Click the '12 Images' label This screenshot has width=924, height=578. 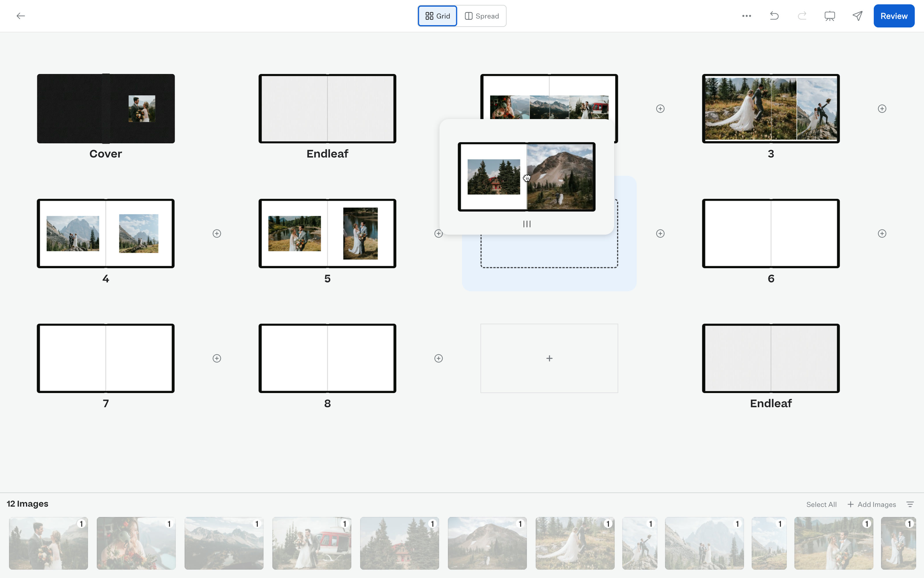(27, 503)
